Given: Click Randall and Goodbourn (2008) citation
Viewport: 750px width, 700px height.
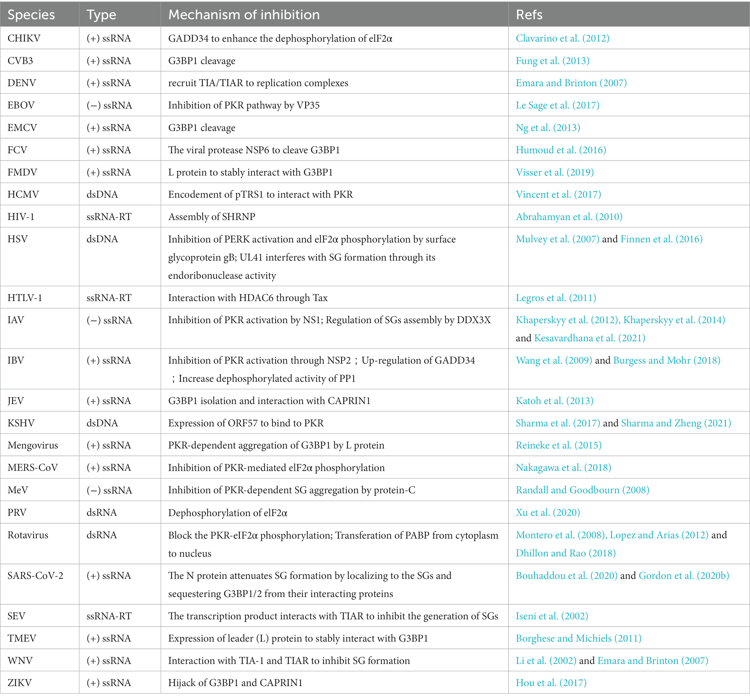Looking at the screenshot, I should coord(582,490).
